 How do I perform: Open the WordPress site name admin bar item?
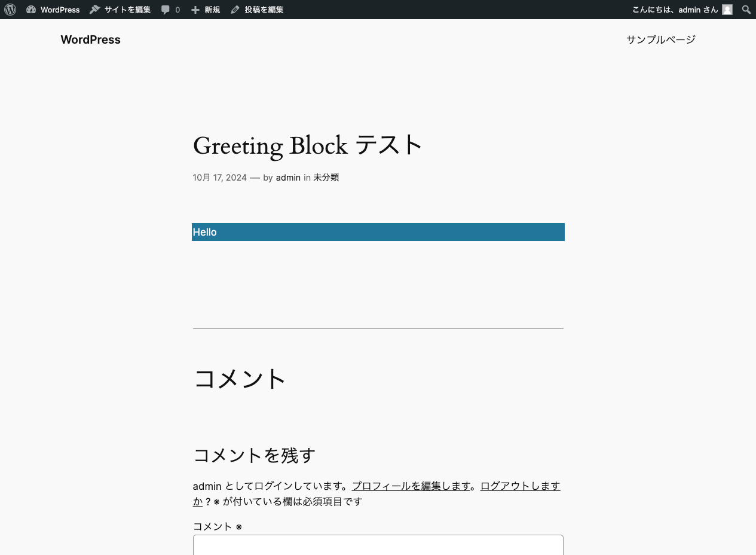[53, 10]
